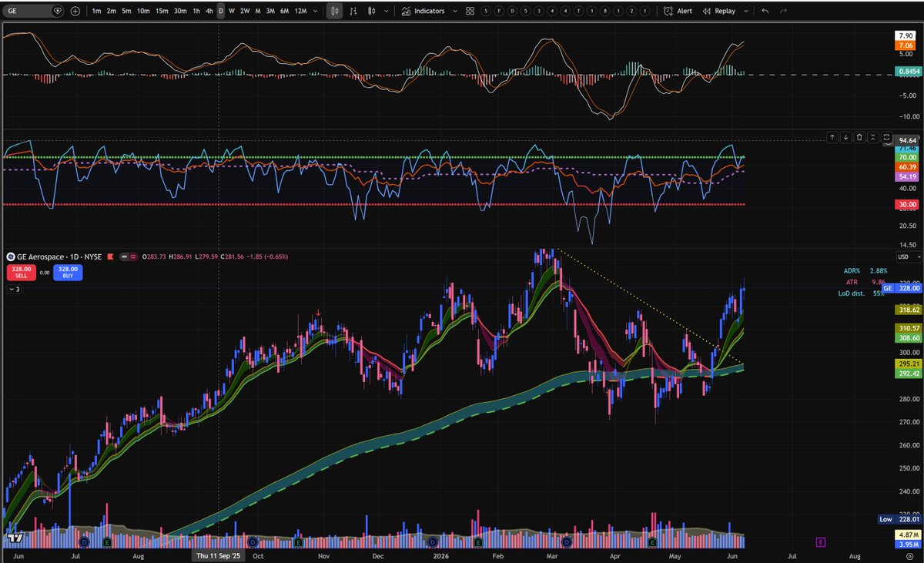This screenshot has height=563, width=924.
Task: Select the 12M timeframe
Action: click(x=300, y=12)
